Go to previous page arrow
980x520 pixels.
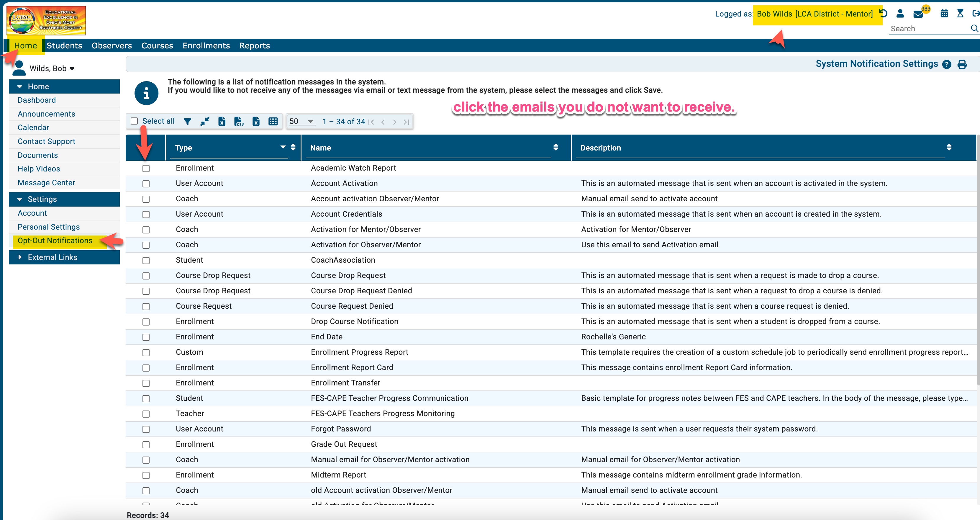pyautogui.click(x=383, y=122)
